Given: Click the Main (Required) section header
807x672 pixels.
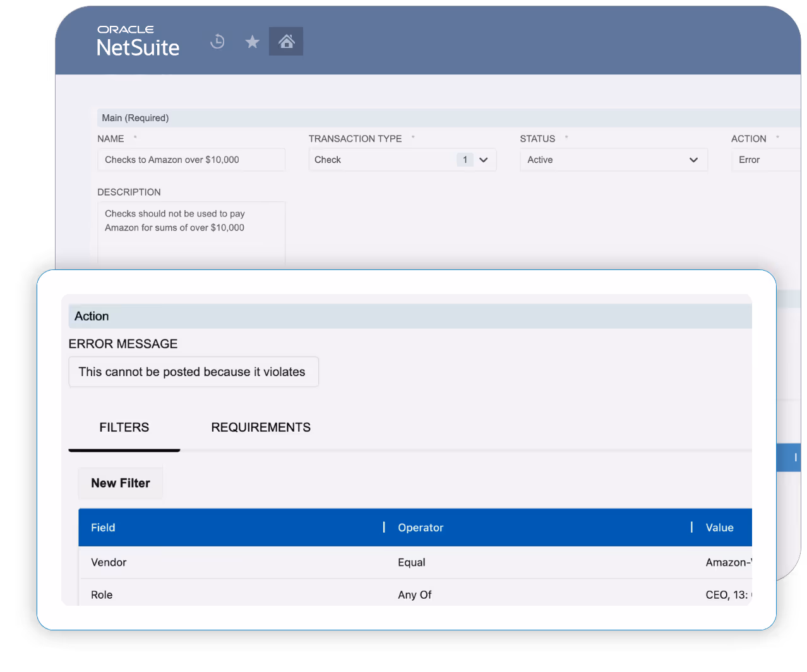Looking at the screenshot, I should [134, 118].
